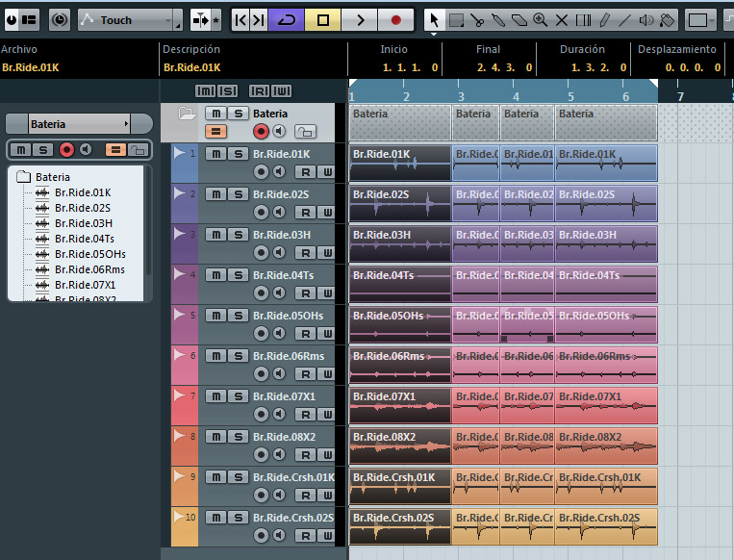Viewport: 734px width, 560px height.
Task: Click the first Br.Ride.01K audio clip
Action: click(x=400, y=163)
